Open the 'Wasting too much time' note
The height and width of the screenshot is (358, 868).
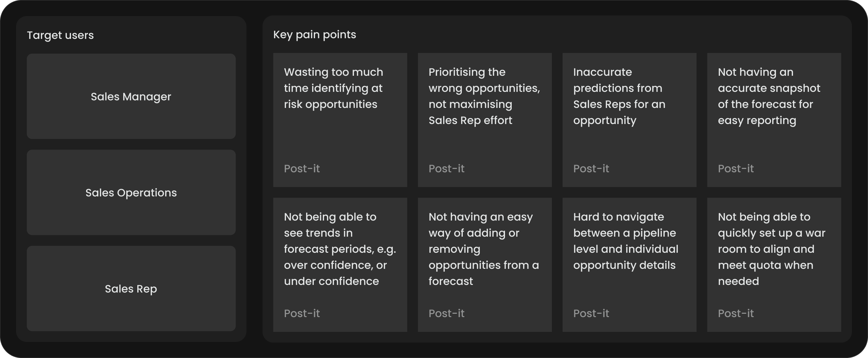click(x=340, y=120)
